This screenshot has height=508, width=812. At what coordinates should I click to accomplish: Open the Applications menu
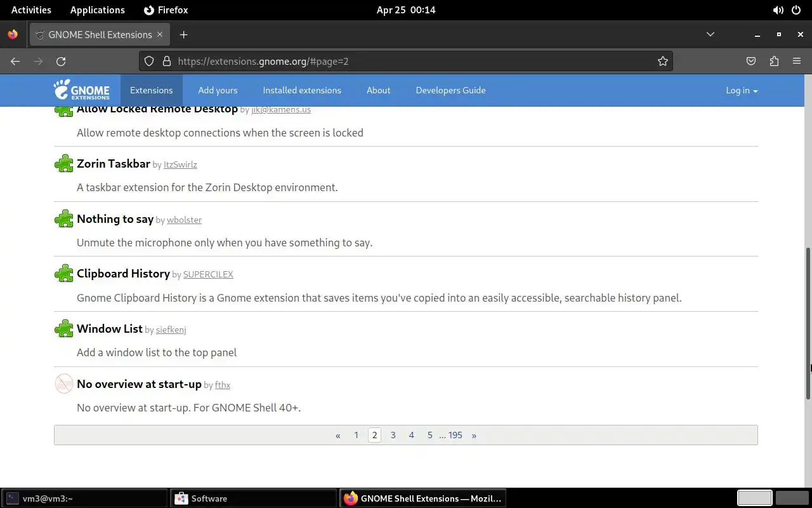point(98,10)
